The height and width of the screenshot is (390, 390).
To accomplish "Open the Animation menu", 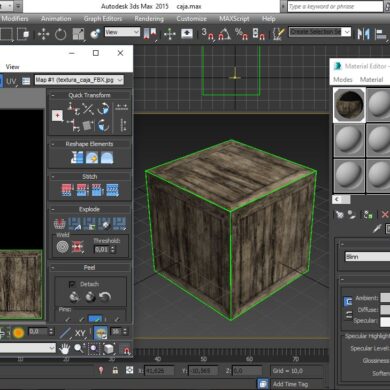I will [56, 19].
